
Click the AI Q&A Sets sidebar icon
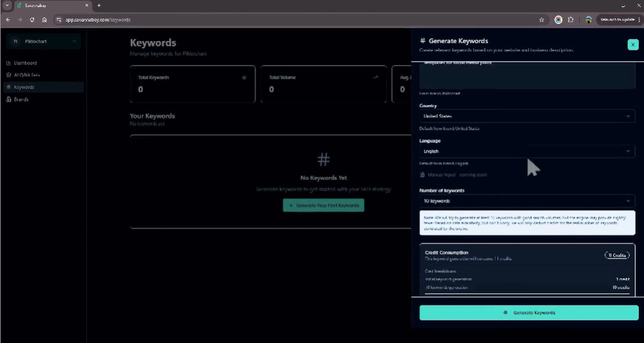coord(8,75)
